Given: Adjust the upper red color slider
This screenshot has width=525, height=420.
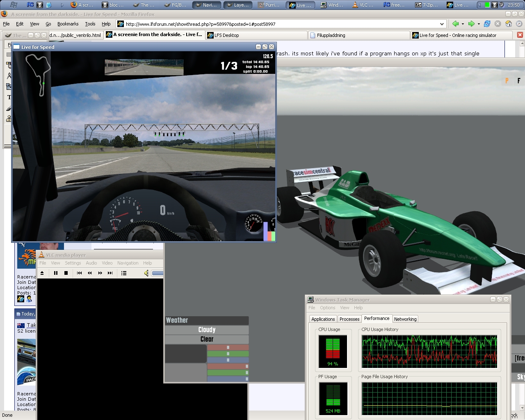Looking at the screenshot, I should click(x=228, y=347).
